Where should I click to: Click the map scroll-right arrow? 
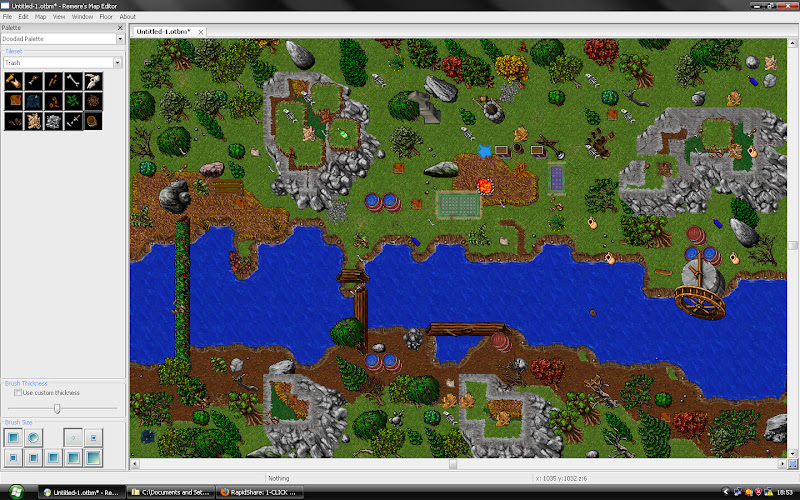click(x=783, y=464)
